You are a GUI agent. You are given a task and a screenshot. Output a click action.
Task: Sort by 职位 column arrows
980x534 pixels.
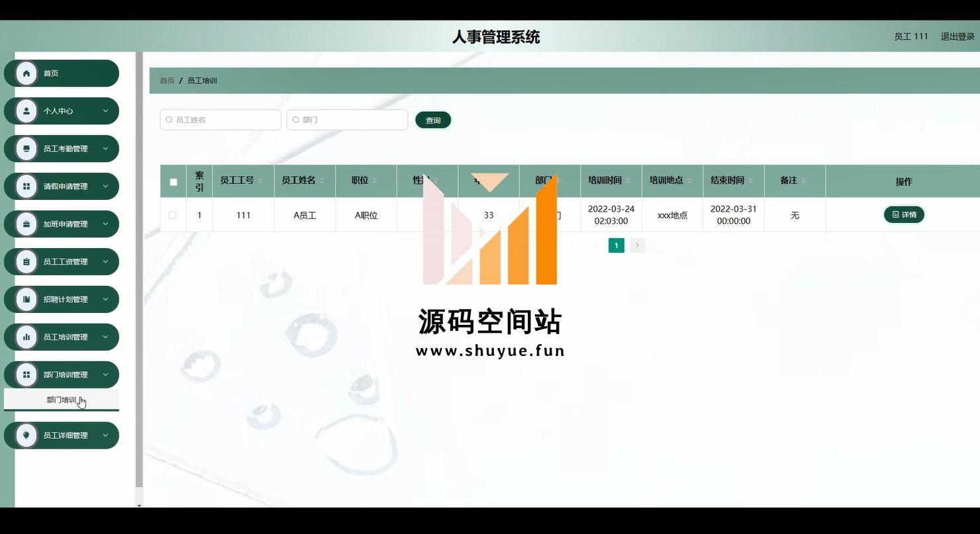point(375,181)
